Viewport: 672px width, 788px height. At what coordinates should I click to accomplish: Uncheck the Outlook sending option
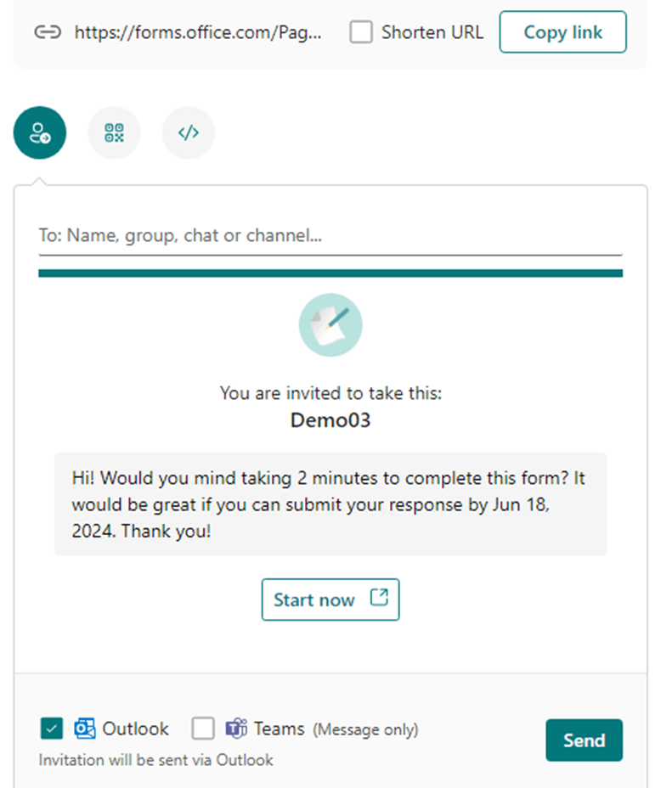(x=51, y=729)
